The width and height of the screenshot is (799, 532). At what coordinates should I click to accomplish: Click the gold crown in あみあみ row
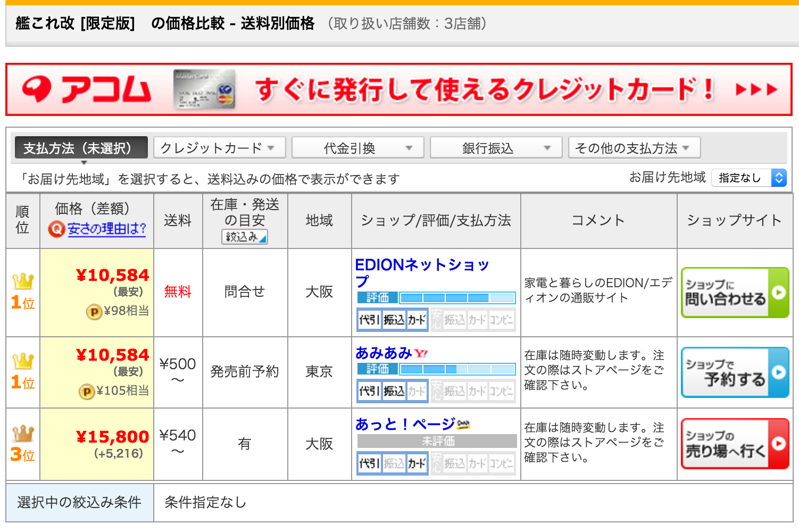23,361
